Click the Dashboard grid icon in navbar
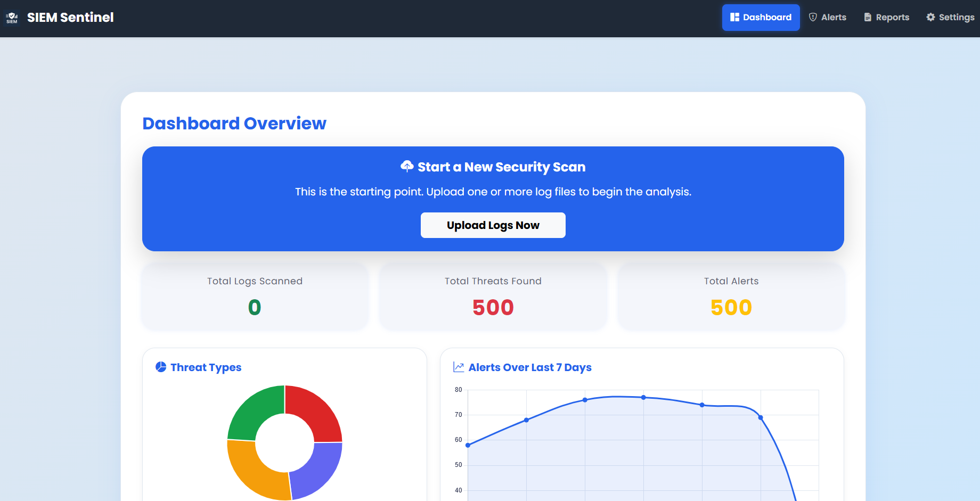Image resolution: width=980 pixels, height=501 pixels. point(734,18)
